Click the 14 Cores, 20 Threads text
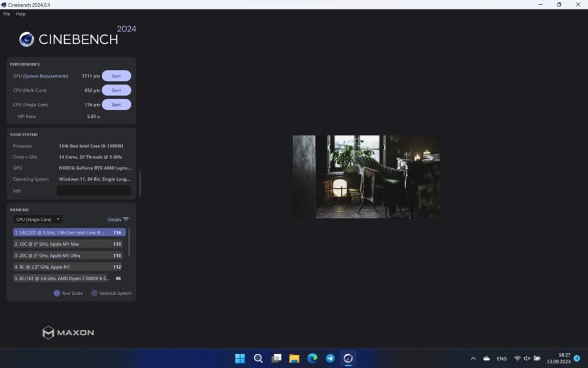This screenshot has height=368, width=588. click(x=90, y=157)
